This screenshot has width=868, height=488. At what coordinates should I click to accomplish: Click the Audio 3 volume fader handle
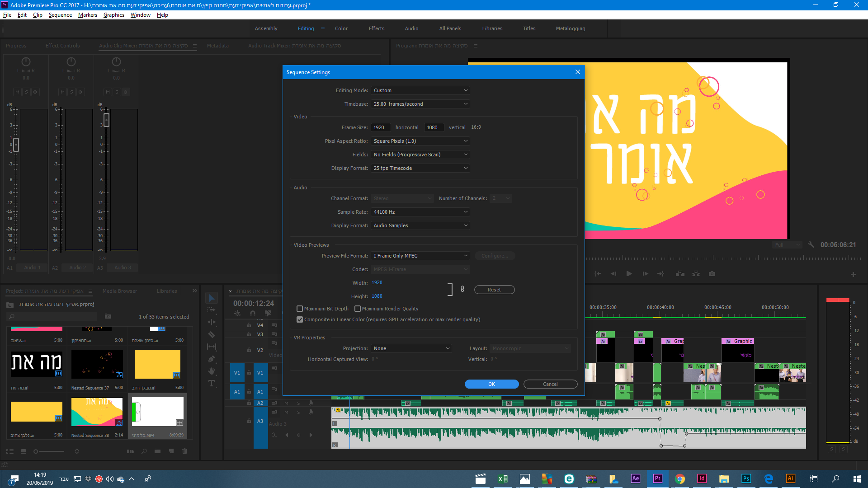[x=107, y=120]
